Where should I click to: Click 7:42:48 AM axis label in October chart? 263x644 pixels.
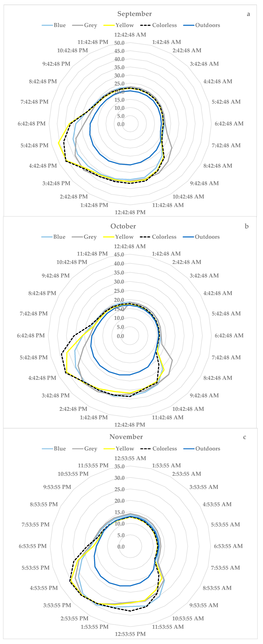coord(226,357)
